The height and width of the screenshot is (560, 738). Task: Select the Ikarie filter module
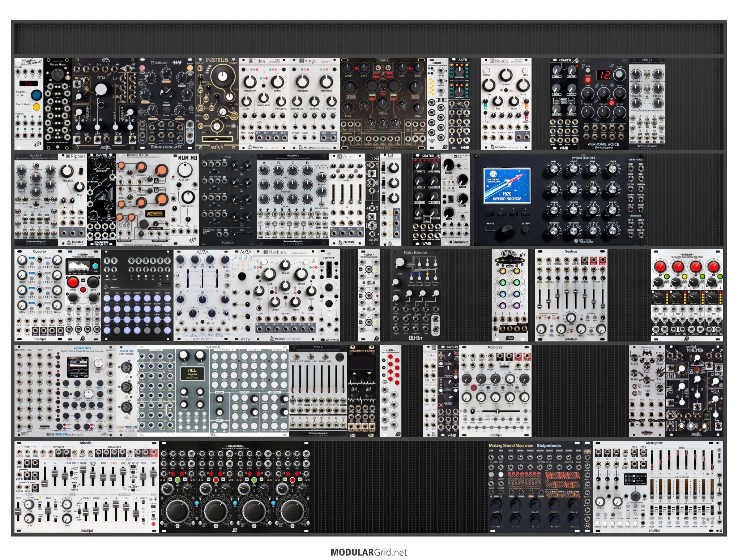[x=101, y=199]
